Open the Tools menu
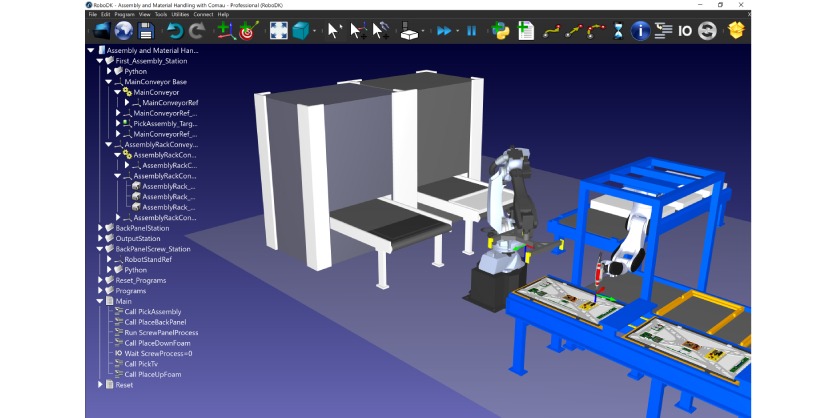The height and width of the screenshot is (418, 836). (161, 14)
